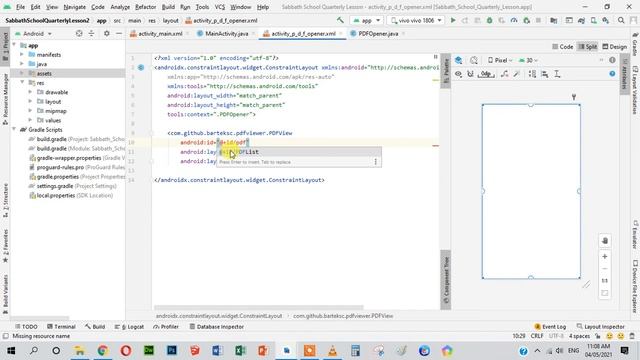The width and height of the screenshot is (640, 360).
Task: Select the assets folder in project tree
Action: pos(68,73)
